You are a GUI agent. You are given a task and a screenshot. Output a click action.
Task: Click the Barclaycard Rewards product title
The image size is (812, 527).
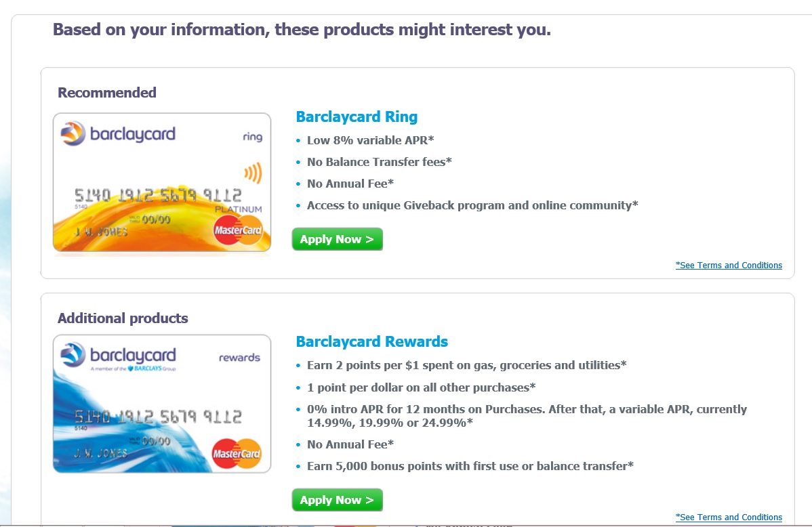coord(371,341)
